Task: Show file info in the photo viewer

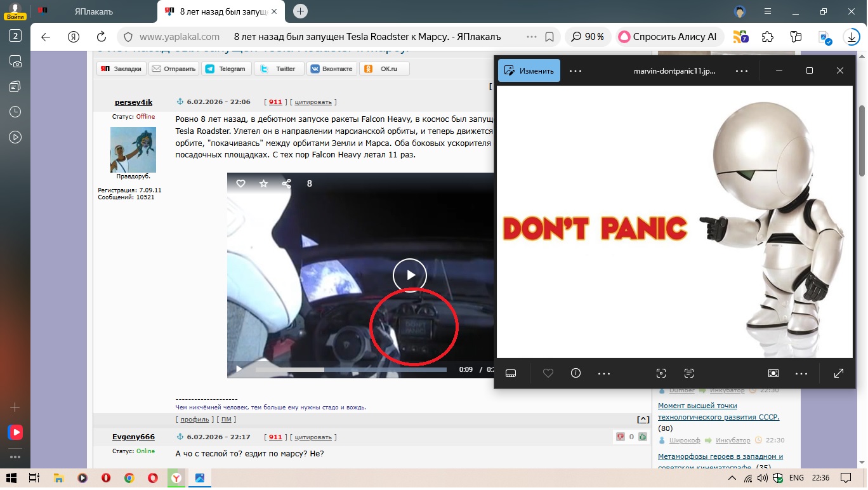Action: [576, 373]
